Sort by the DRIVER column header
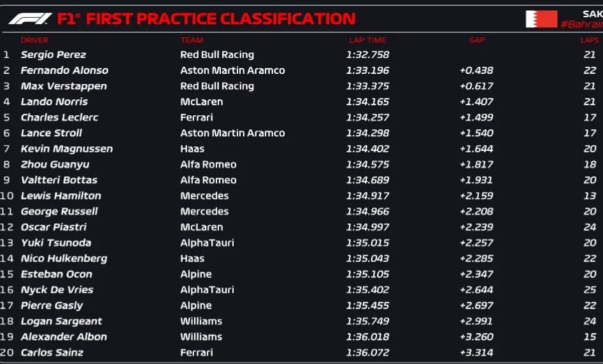Viewport: 603px width, 364px height. point(34,40)
